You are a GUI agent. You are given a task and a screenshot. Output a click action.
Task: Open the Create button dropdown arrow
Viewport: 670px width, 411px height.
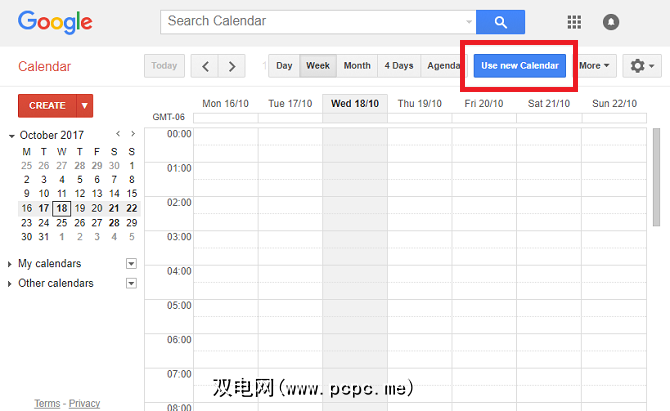click(x=84, y=105)
